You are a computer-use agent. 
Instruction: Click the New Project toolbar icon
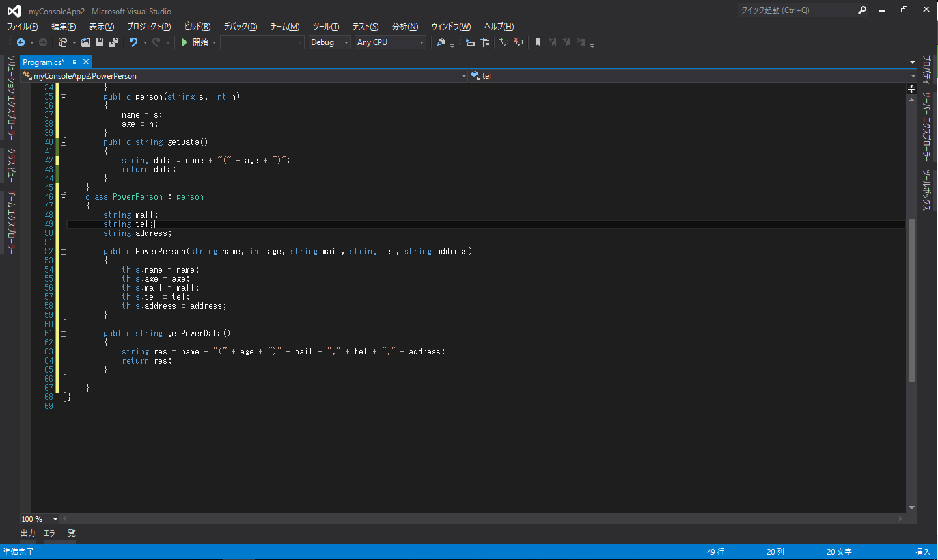click(62, 42)
